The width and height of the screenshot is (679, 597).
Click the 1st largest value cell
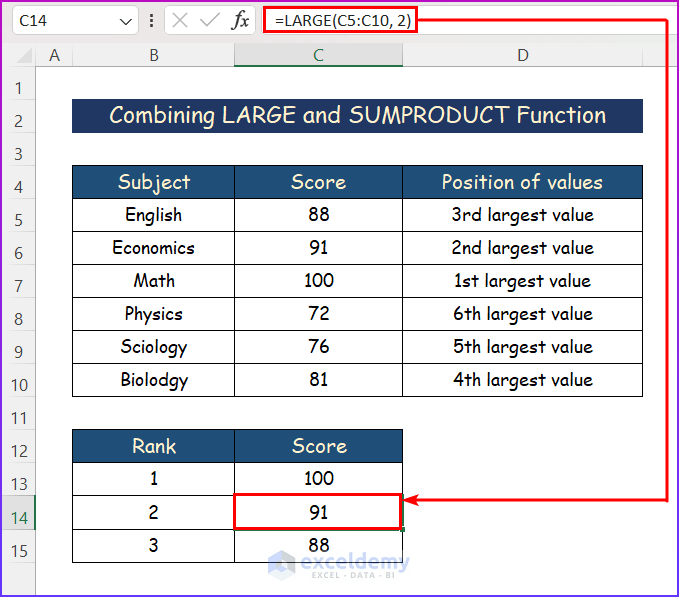pyautogui.click(x=523, y=281)
